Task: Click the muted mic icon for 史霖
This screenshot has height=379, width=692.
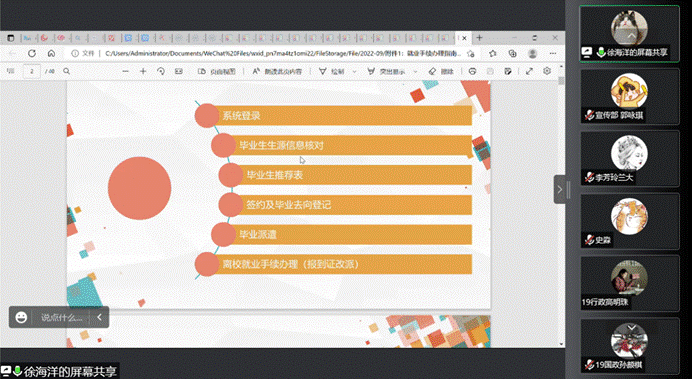Action: (x=589, y=240)
